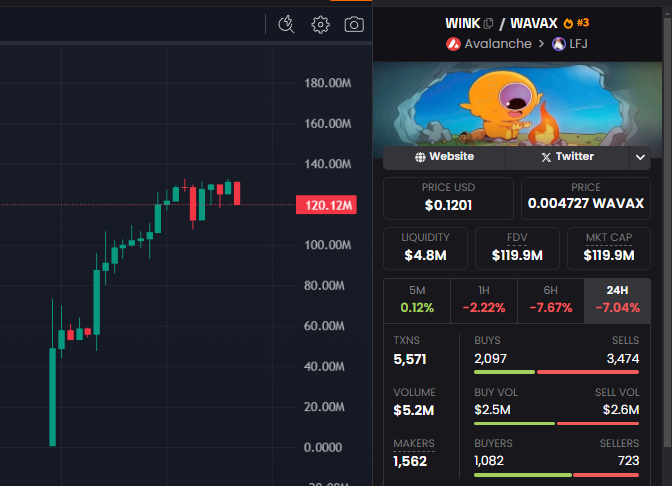This screenshot has width=672, height=486.
Task: Click the buys versus sells ratio bar
Action: pos(556,372)
